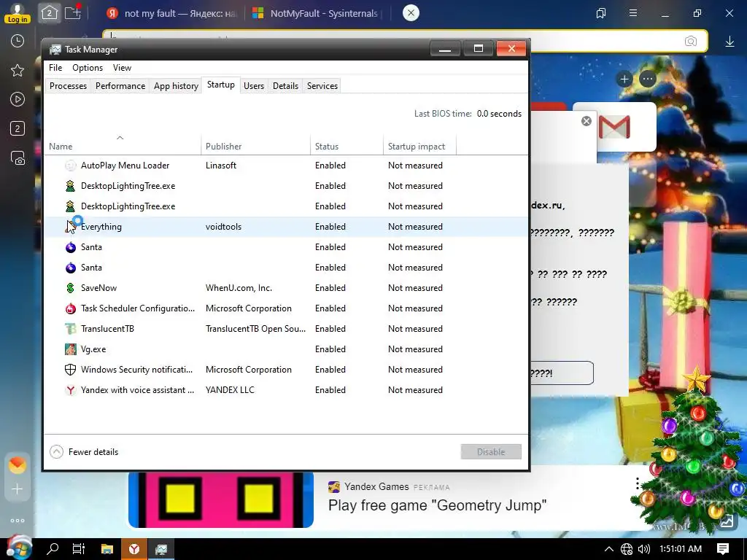747x560 pixels.
Task: Open the video play icon in sidebar
Action: [x=18, y=99]
